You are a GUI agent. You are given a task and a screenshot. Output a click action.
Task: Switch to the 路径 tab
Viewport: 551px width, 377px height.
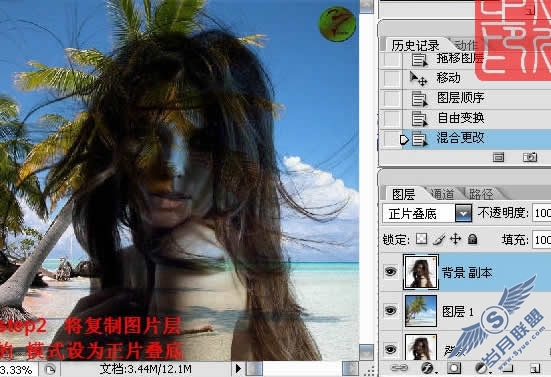pyautogui.click(x=481, y=194)
